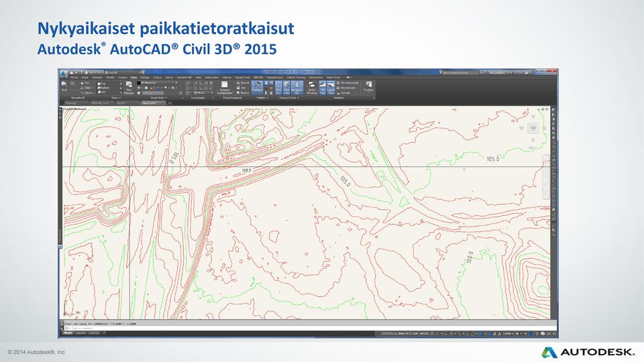The width and height of the screenshot is (644, 362).
Task: Open the Express Tools ribbon tab
Action: pos(243,78)
